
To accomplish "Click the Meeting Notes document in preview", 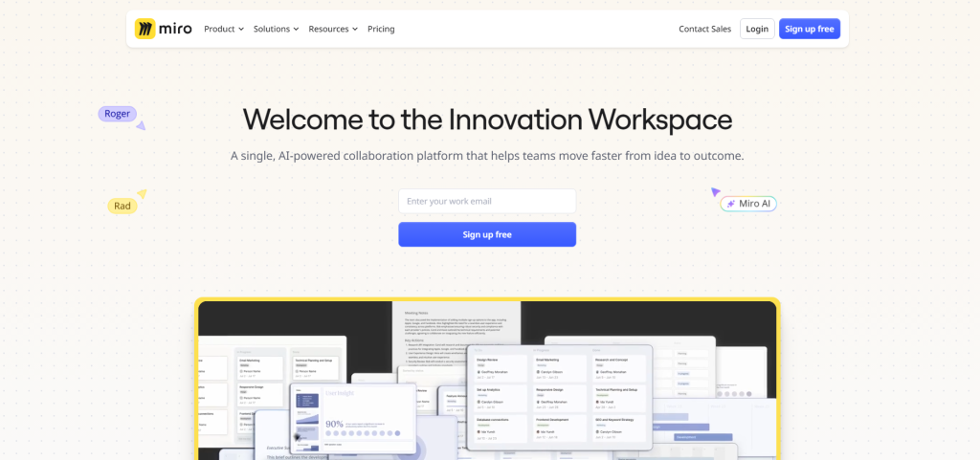I will coord(457,334).
